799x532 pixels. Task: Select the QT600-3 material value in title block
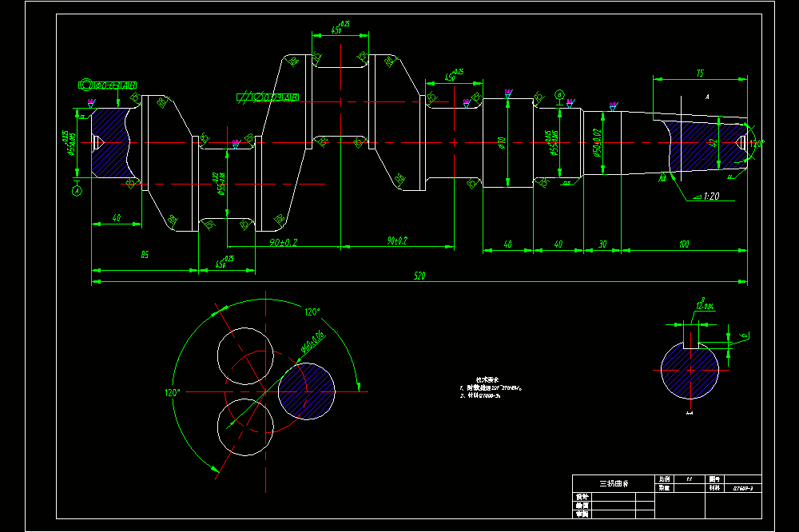point(743,488)
